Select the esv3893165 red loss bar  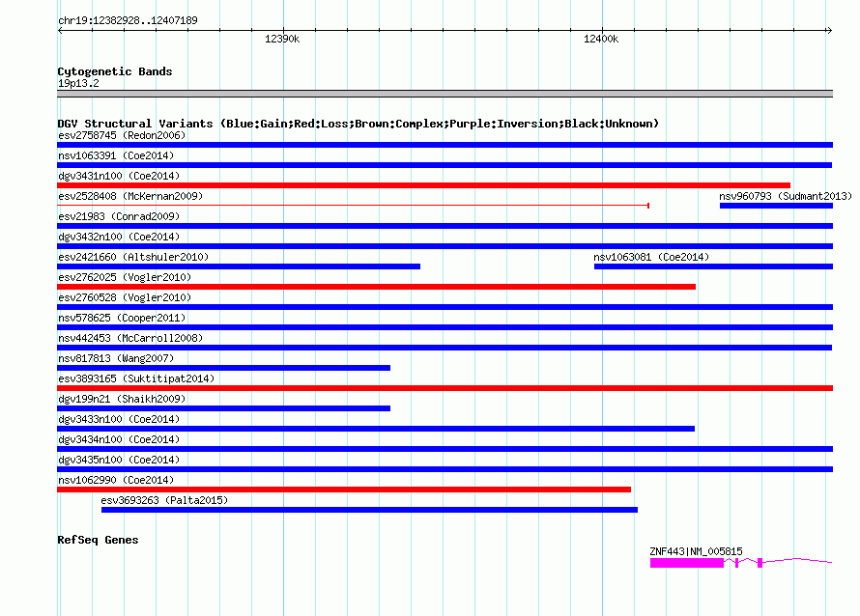click(x=444, y=388)
